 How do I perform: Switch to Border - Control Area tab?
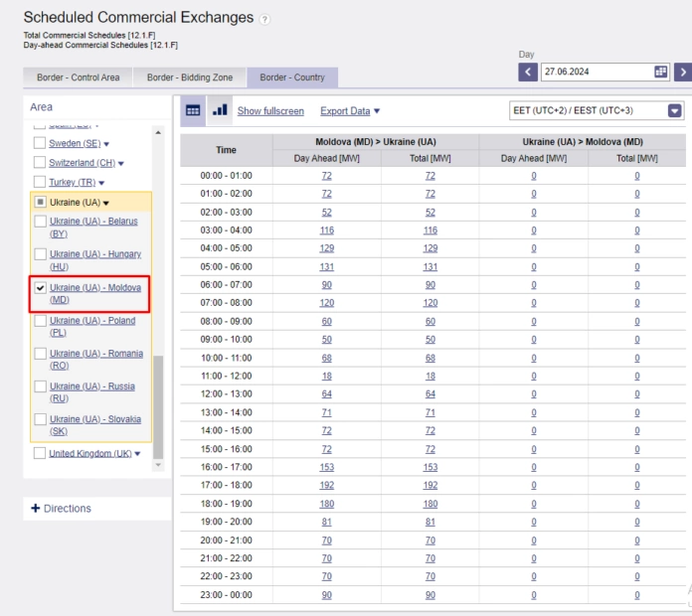(x=78, y=77)
